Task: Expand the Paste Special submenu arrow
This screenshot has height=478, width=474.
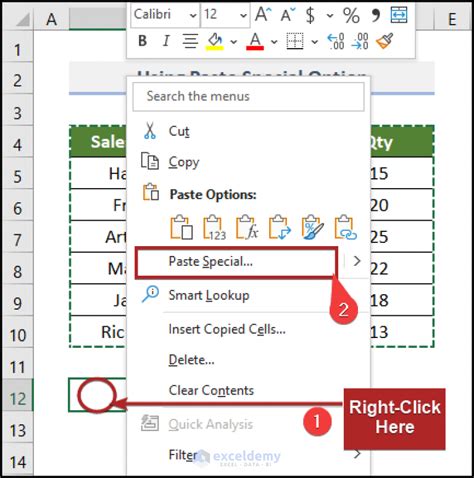Action: 357,261
